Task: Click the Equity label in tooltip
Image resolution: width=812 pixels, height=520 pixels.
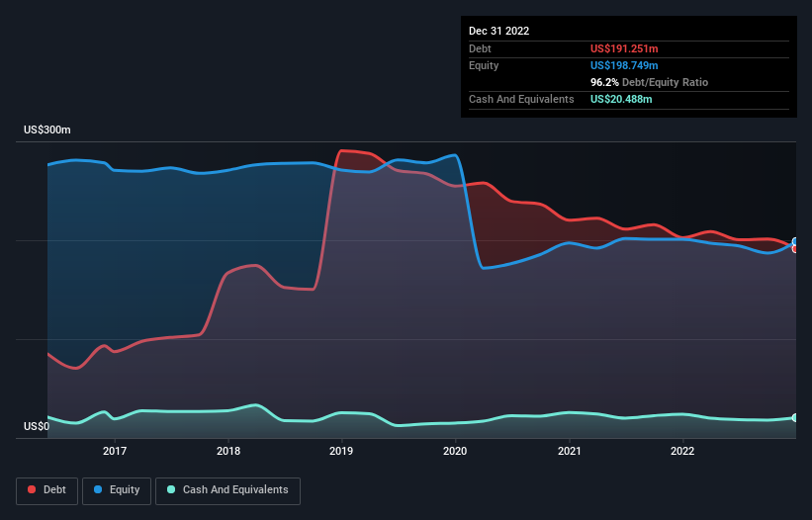Action: coord(484,65)
